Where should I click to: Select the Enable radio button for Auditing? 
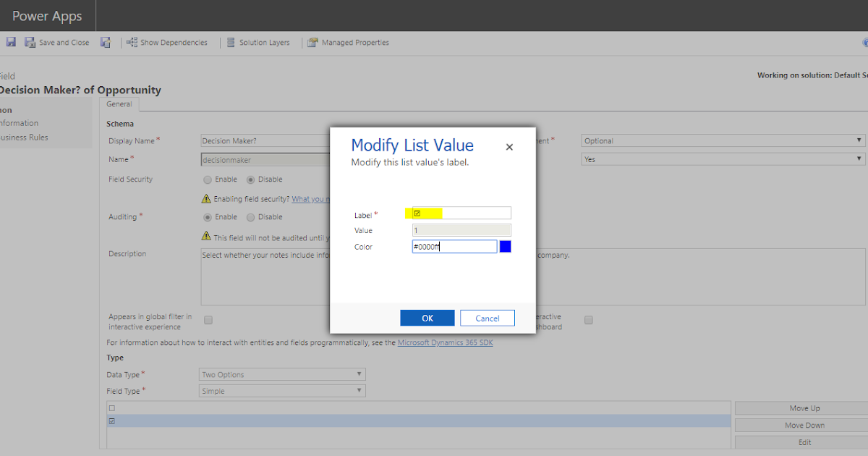click(206, 216)
